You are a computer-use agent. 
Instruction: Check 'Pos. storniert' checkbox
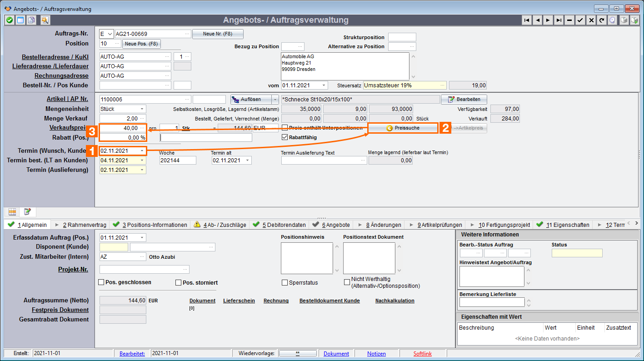coord(179,282)
